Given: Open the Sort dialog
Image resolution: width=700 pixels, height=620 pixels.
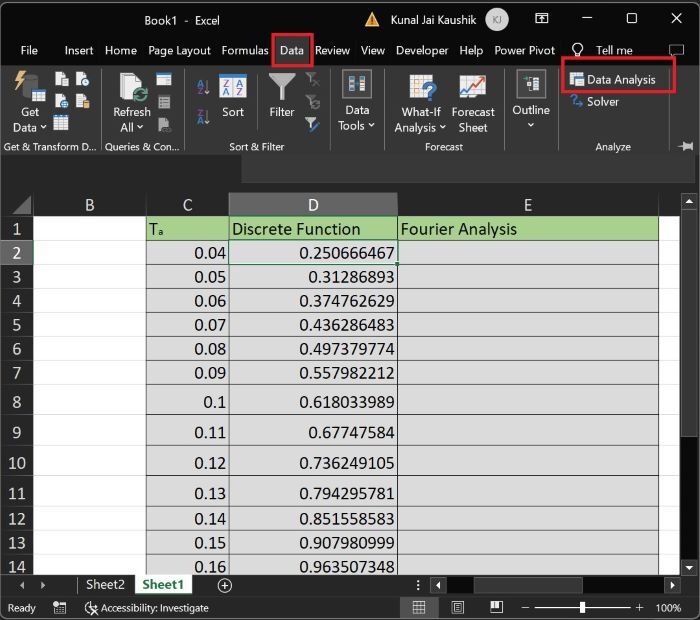Looking at the screenshot, I should [233, 98].
